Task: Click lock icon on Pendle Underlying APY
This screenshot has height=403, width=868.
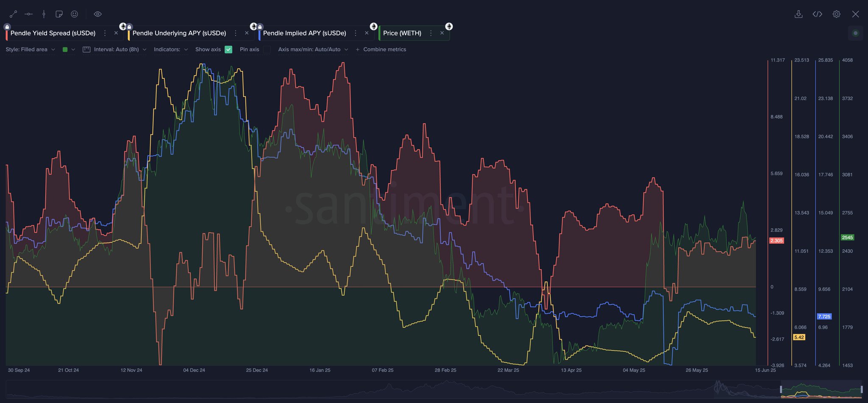Action: pyautogui.click(x=129, y=27)
